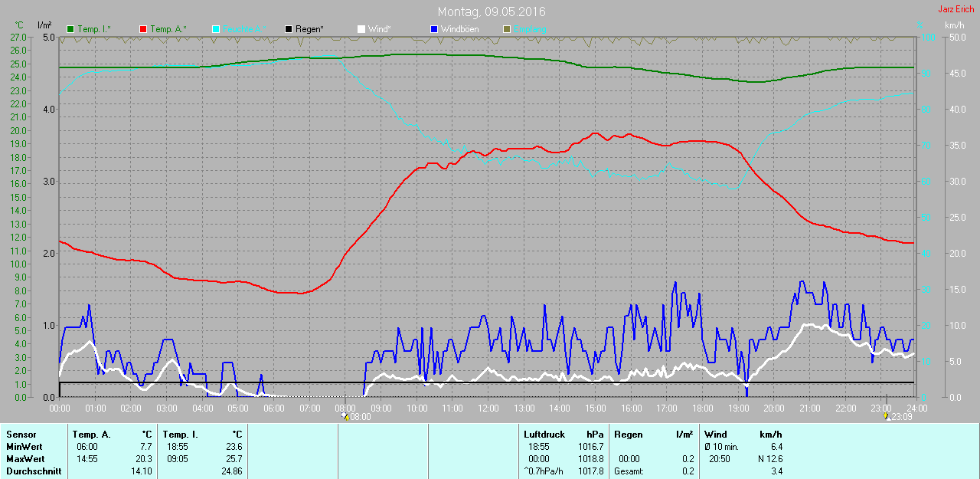Click the red Temp. A. legend square
This screenshot has height=479, width=980.
pos(143,29)
